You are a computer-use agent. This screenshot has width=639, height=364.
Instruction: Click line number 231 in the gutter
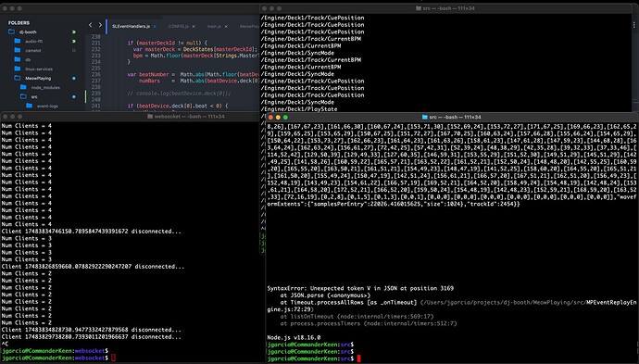pyautogui.click(x=95, y=43)
